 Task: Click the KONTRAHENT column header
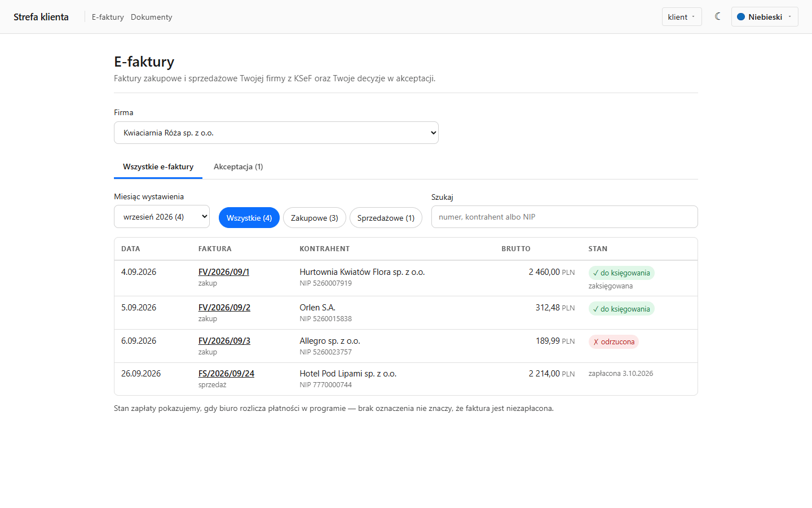[x=325, y=249]
